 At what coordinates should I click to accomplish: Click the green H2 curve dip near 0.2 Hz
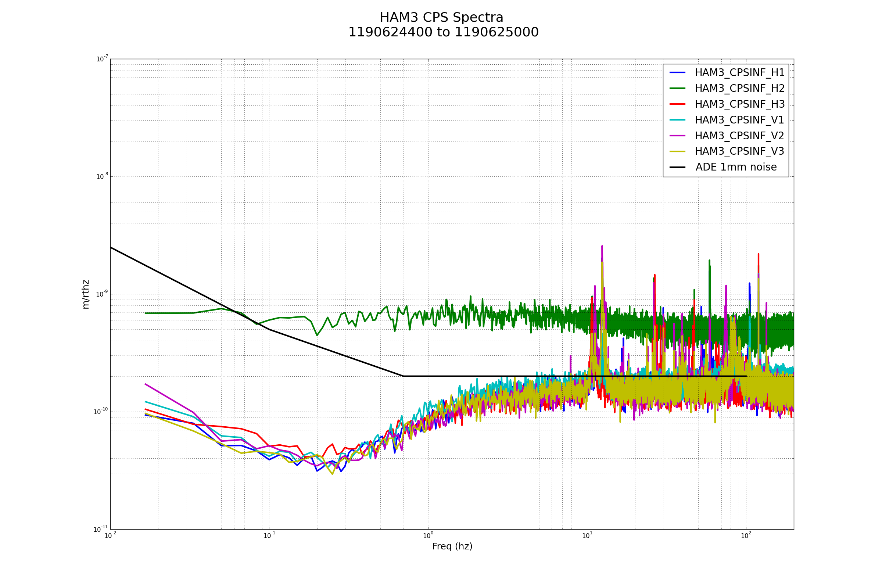tap(317, 334)
